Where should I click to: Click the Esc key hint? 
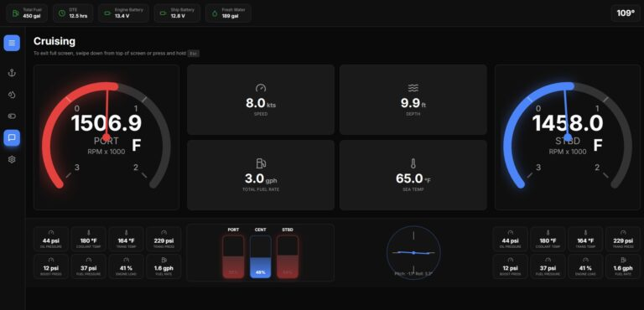click(x=193, y=54)
